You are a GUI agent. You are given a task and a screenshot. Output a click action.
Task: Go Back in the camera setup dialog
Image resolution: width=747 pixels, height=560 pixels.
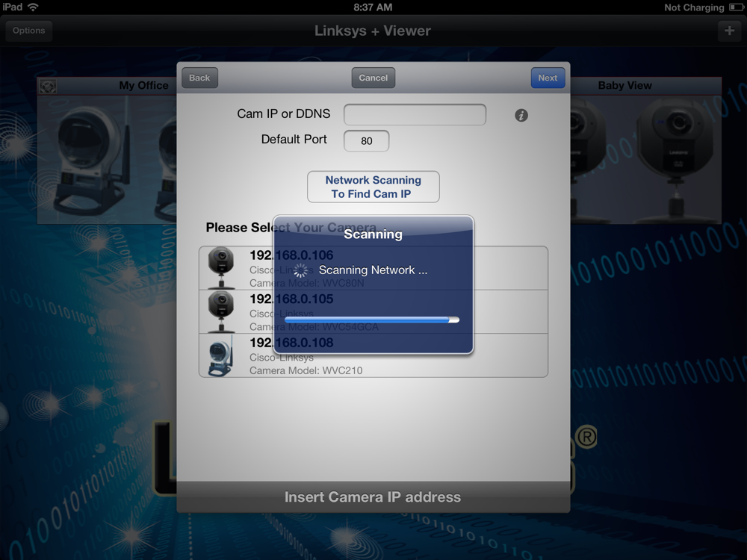tap(199, 78)
